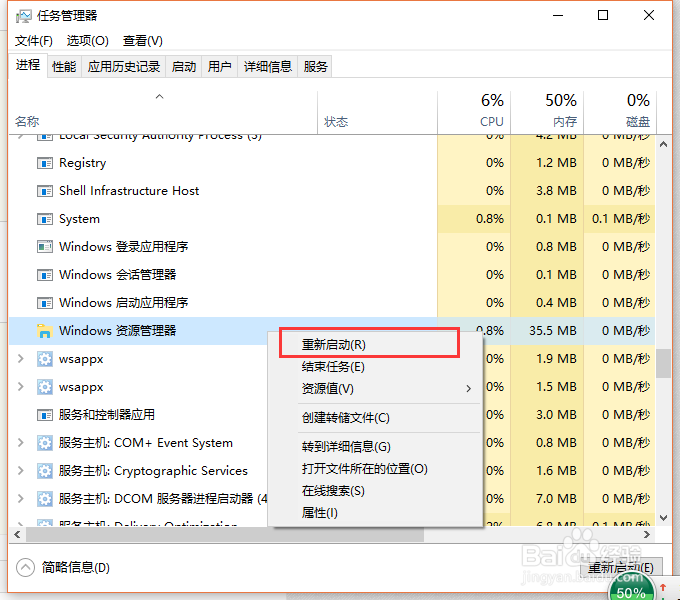Click the first wsappx gear icon
Image resolution: width=680 pixels, height=600 pixels.
(45, 359)
